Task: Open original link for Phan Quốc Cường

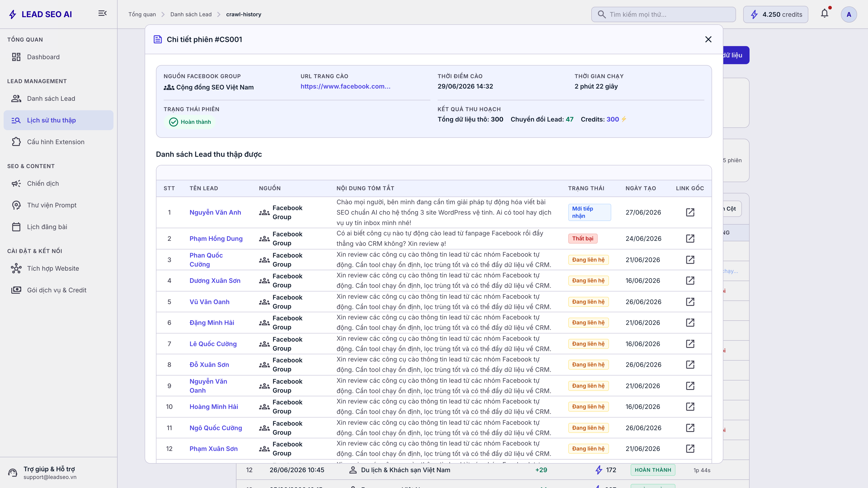Action: point(690,260)
